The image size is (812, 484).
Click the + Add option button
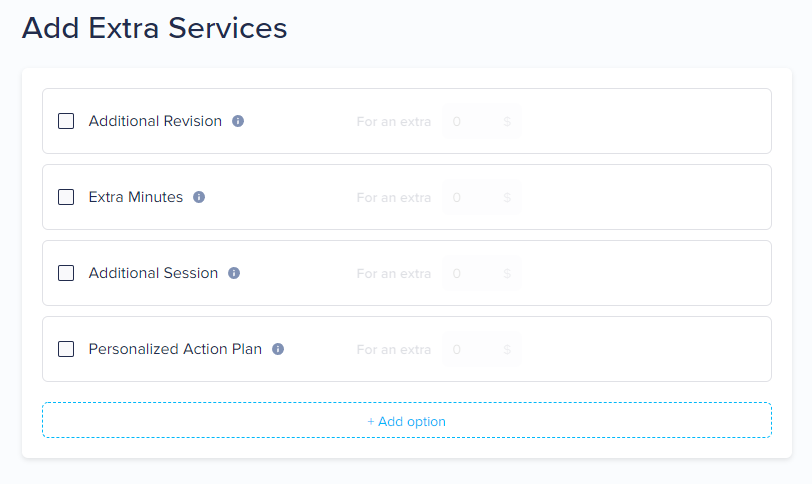407,420
